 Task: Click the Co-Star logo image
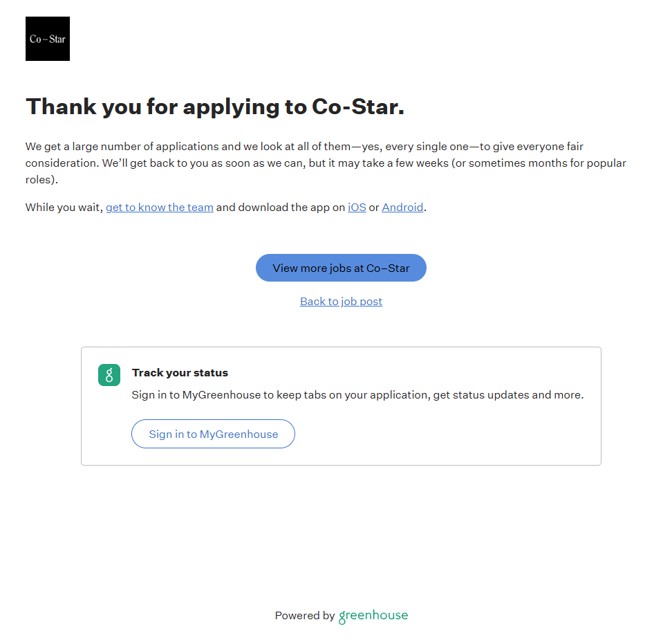click(x=48, y=39)
